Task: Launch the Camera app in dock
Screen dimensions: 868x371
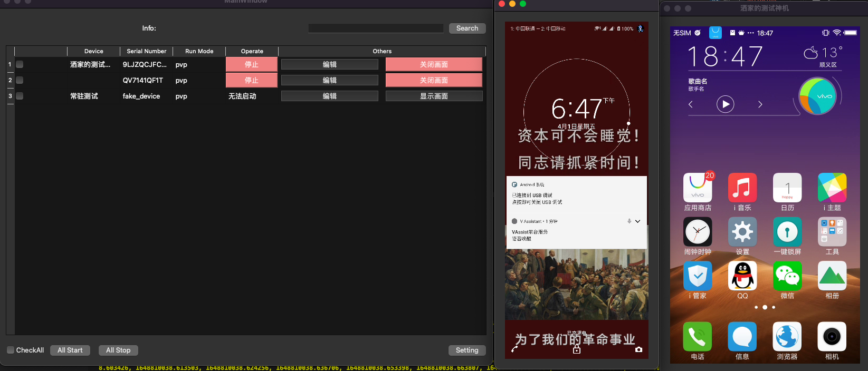Action: coord(832,337)
